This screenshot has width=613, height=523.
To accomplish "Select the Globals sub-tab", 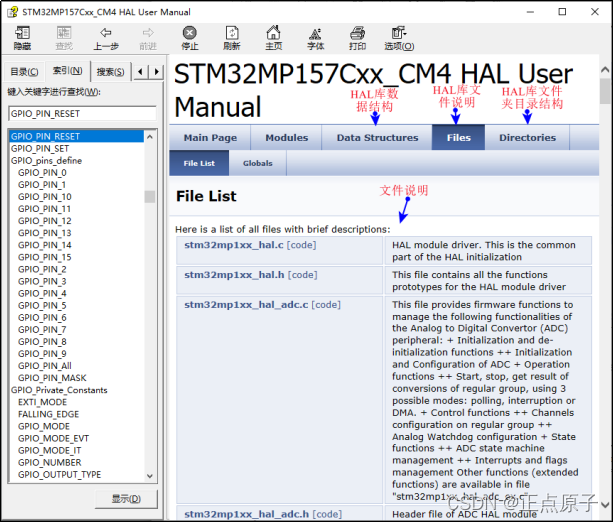I will pos(258,163).
